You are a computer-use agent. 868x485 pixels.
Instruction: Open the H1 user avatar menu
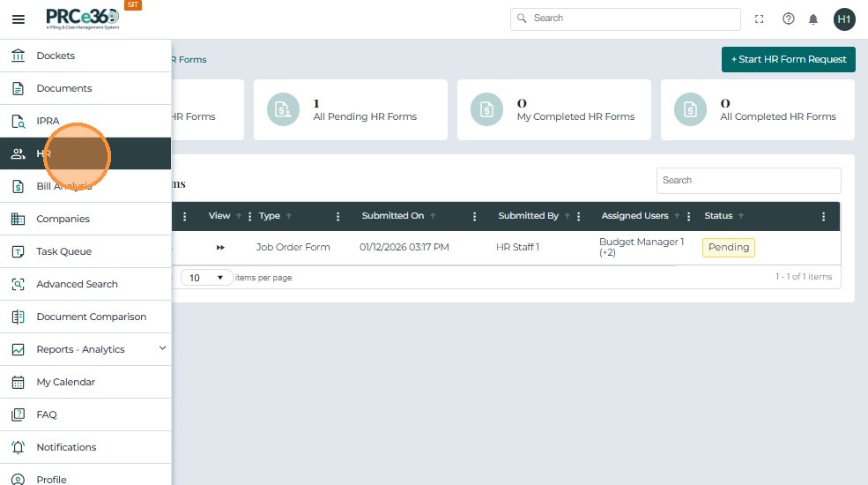pyautogui.click(x=844, y=19)
